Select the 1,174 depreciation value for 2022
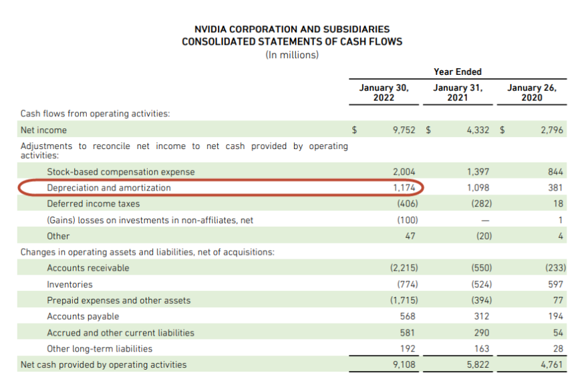This screenshot has height=373, width=588. tap(404, 188)
